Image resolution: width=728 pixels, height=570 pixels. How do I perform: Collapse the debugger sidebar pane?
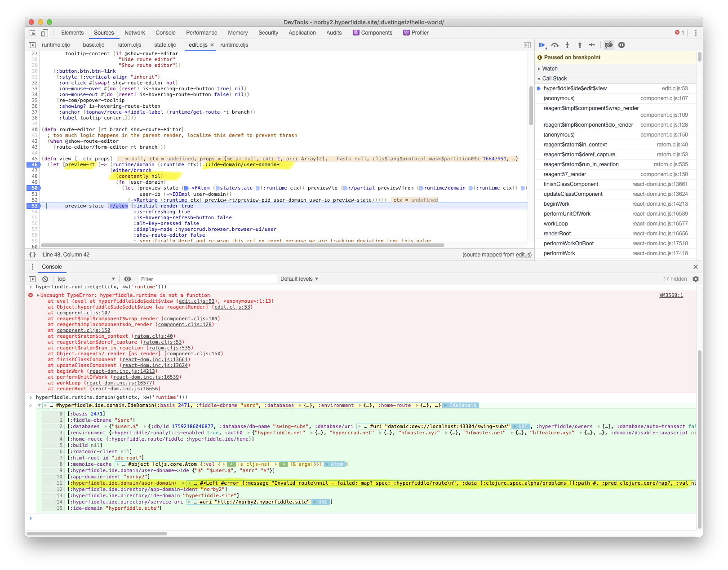528,45
